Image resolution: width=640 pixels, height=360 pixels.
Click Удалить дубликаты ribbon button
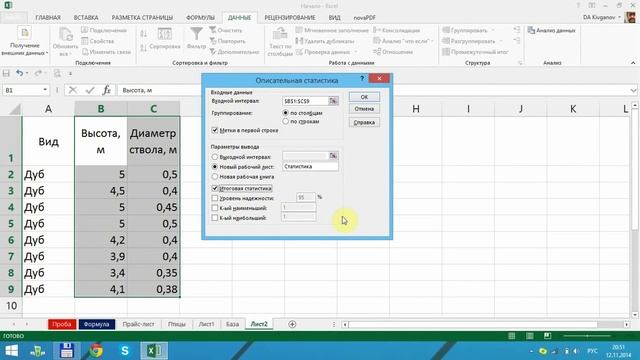point(325,41)
